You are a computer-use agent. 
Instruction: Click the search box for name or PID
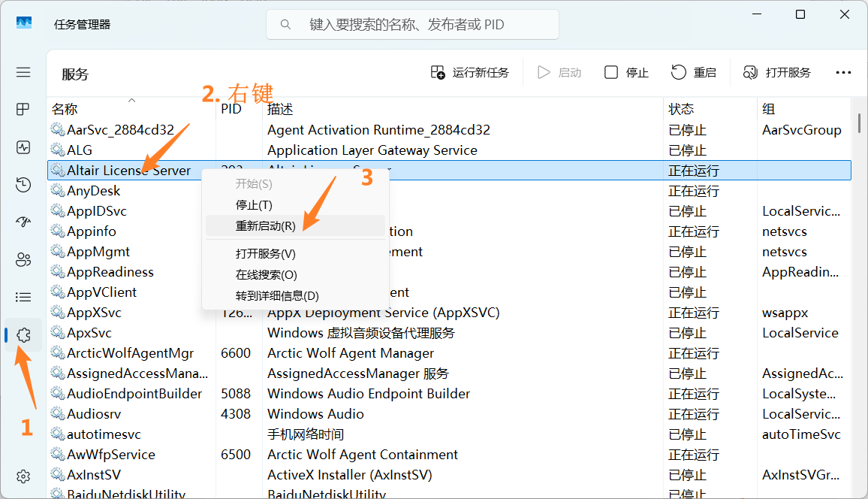[x=413, y=25]
